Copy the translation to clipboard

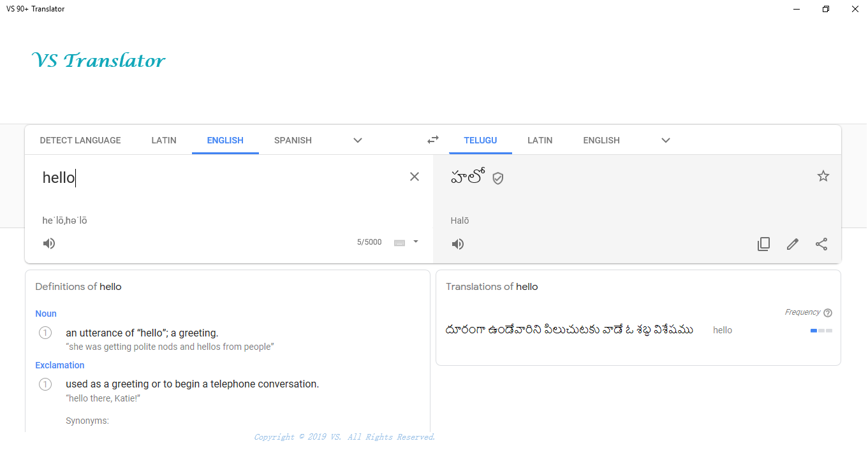[x=763, y=244]
